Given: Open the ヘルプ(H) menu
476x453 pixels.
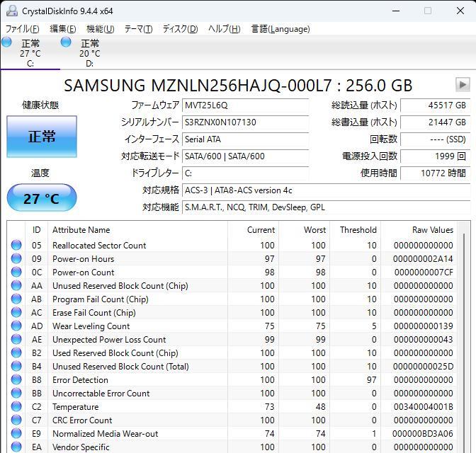Looking at the screenshot, I should point(225,29).
